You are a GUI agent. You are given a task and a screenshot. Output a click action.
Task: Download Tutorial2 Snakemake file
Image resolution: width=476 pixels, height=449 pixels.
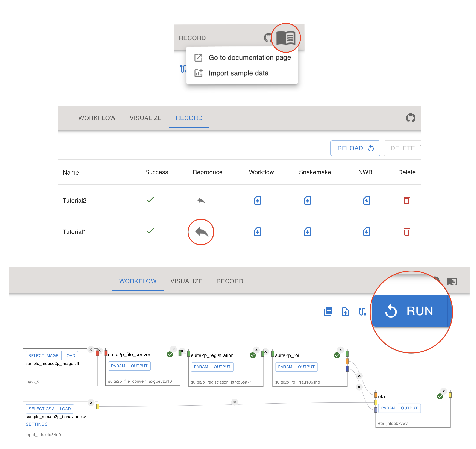coord(308,200)
